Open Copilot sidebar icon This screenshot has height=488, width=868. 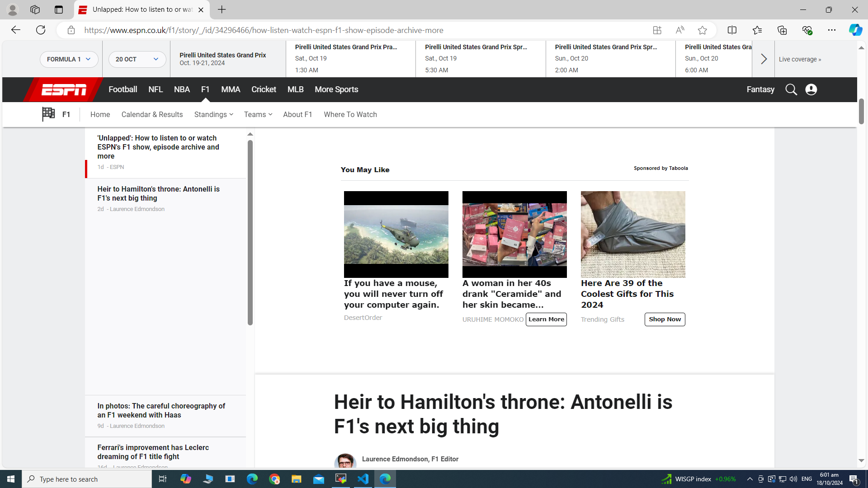click(x=855, y=30)
